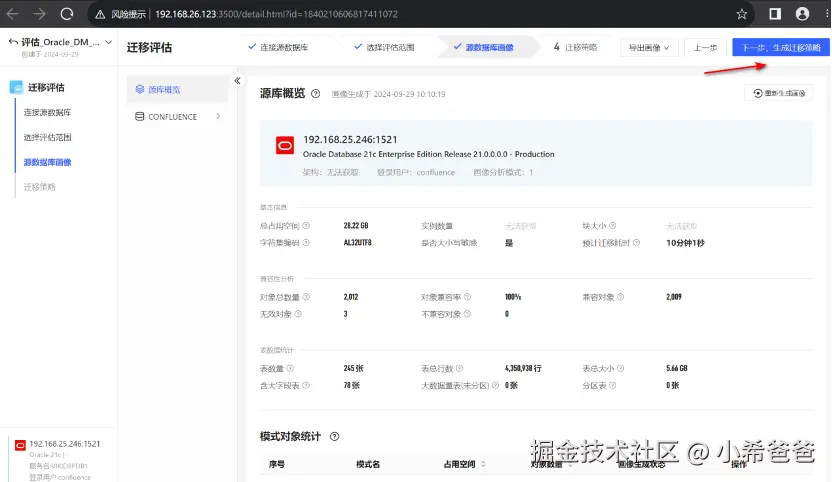Image resolution: width=832 pixels, height=482 pixels.
Task: Click the 重新生成画像 button
Action: 779,93
